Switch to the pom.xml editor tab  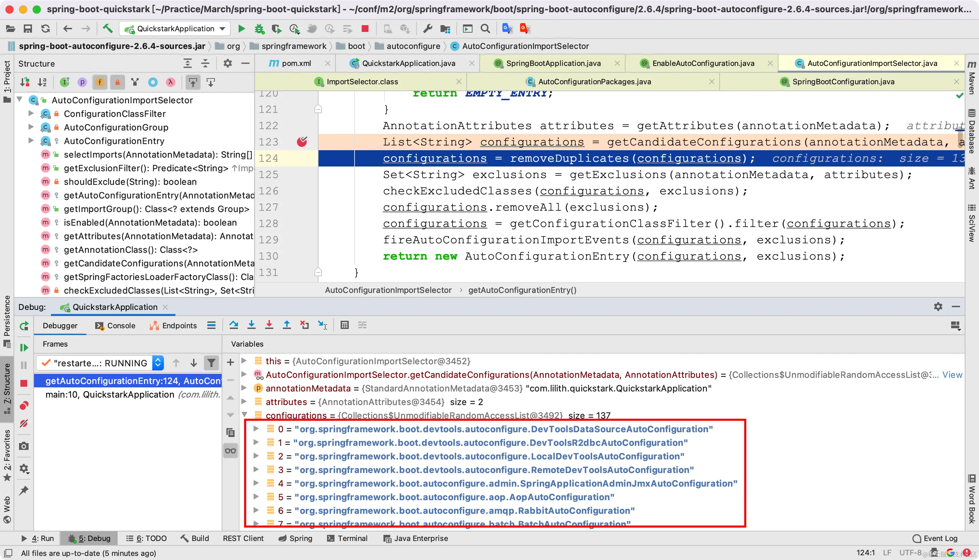(x=296, y=63)
